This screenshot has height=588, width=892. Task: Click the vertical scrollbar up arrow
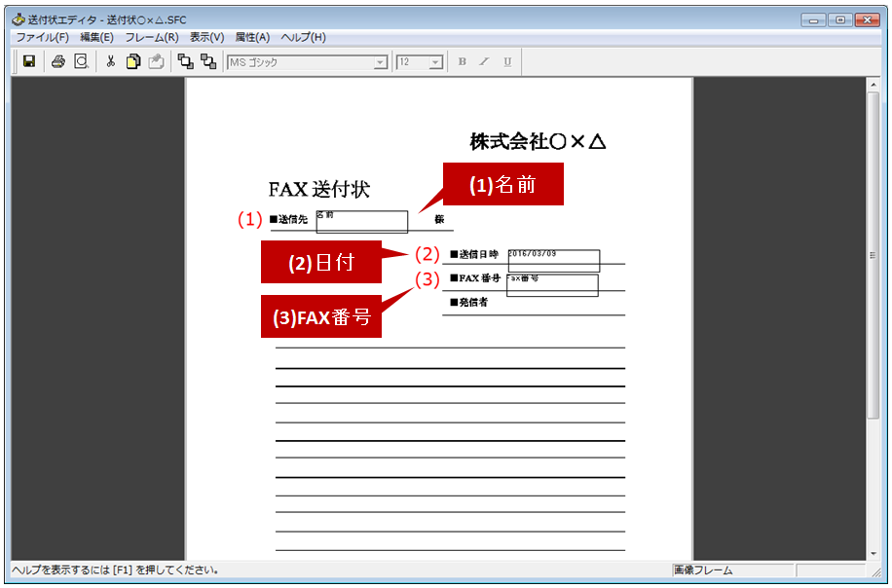point(873,85)
